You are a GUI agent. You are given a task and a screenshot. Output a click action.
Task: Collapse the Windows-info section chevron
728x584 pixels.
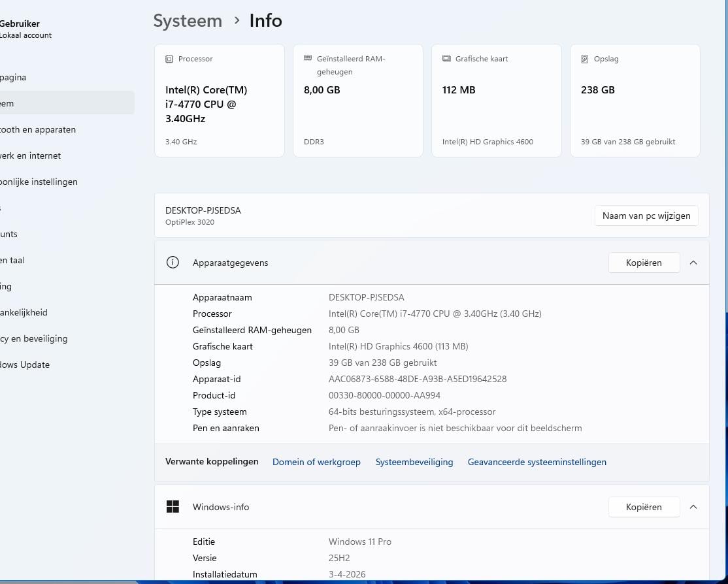pyautogui.click(x=693, y=507)
